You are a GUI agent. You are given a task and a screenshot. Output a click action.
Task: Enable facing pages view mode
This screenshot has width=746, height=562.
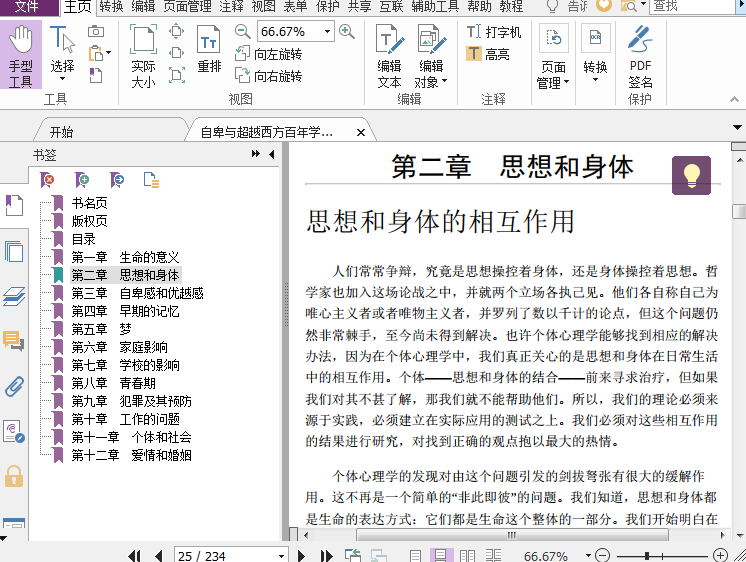467,555
